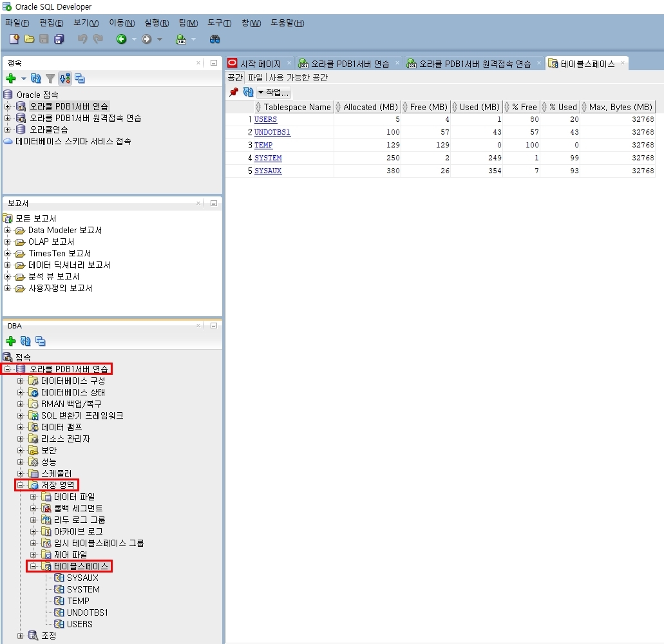Select TEMP tablespace node in DBA tree
The width and height of the screenshot is (664, 644).
click(x=78, y=601)
